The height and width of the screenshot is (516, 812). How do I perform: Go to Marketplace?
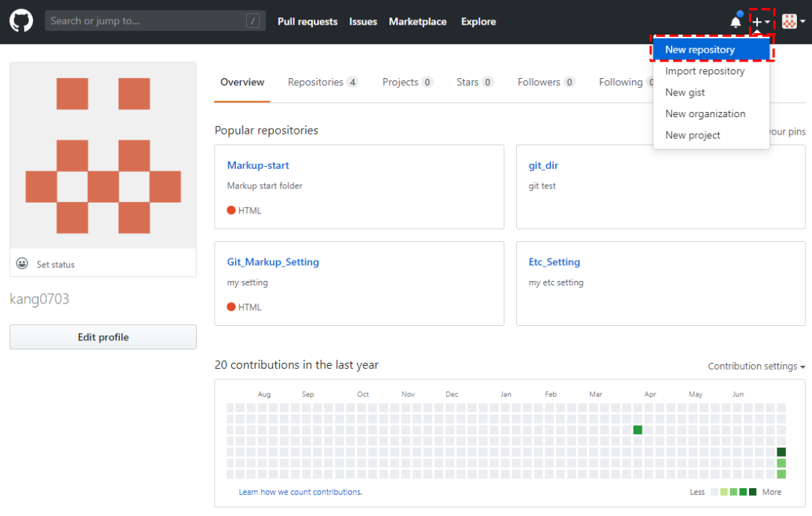tap(417, 21)
